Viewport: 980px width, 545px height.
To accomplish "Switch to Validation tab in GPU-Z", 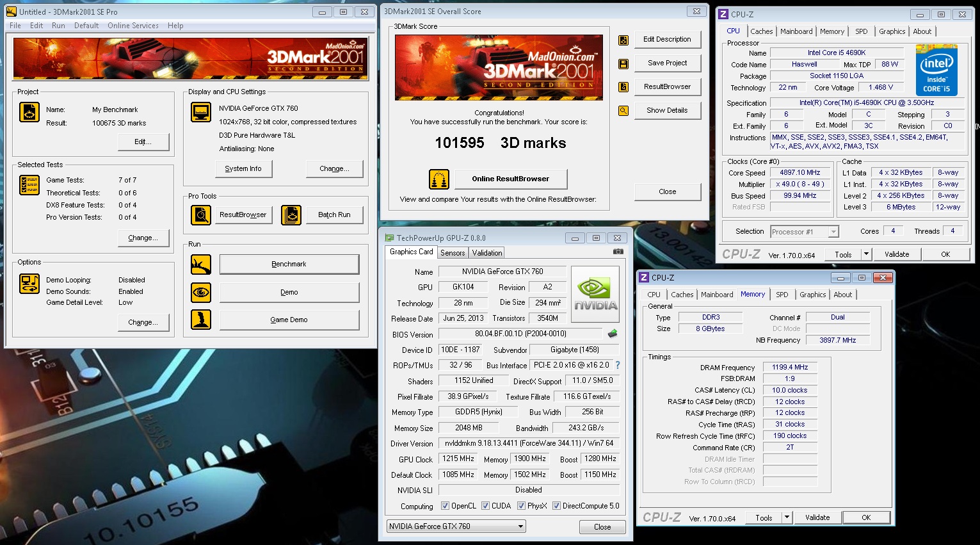I will [x=487, y=253].
